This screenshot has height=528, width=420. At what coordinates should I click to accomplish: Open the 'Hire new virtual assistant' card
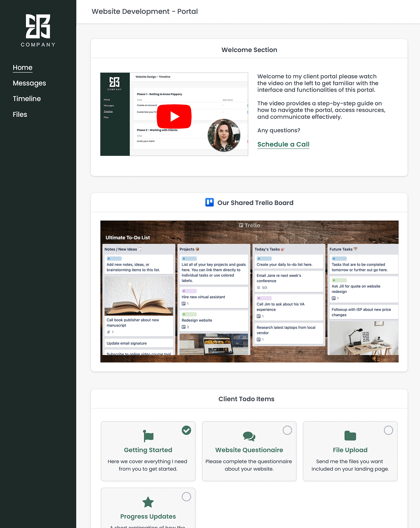[x=214, y=297]
